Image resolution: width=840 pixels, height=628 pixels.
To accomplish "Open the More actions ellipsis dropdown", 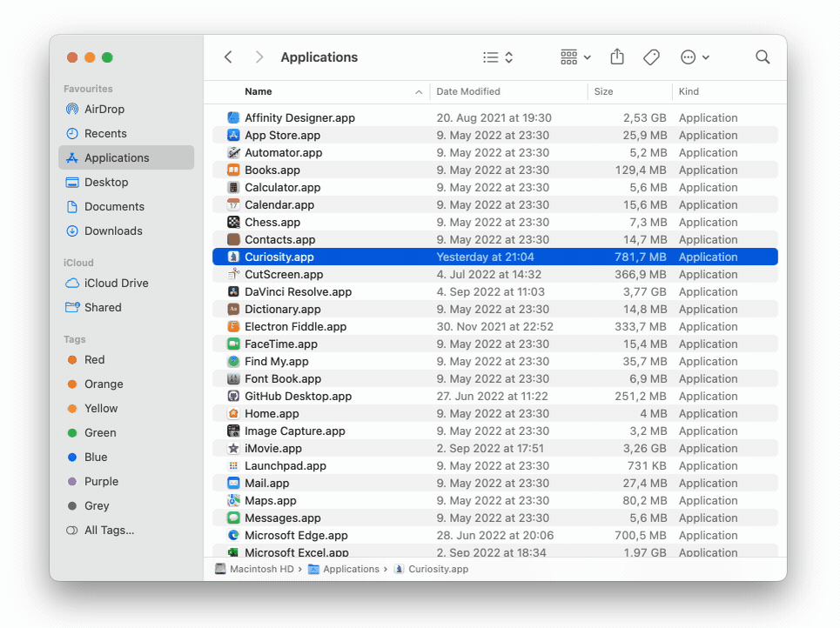I will (x=695, y=57).
